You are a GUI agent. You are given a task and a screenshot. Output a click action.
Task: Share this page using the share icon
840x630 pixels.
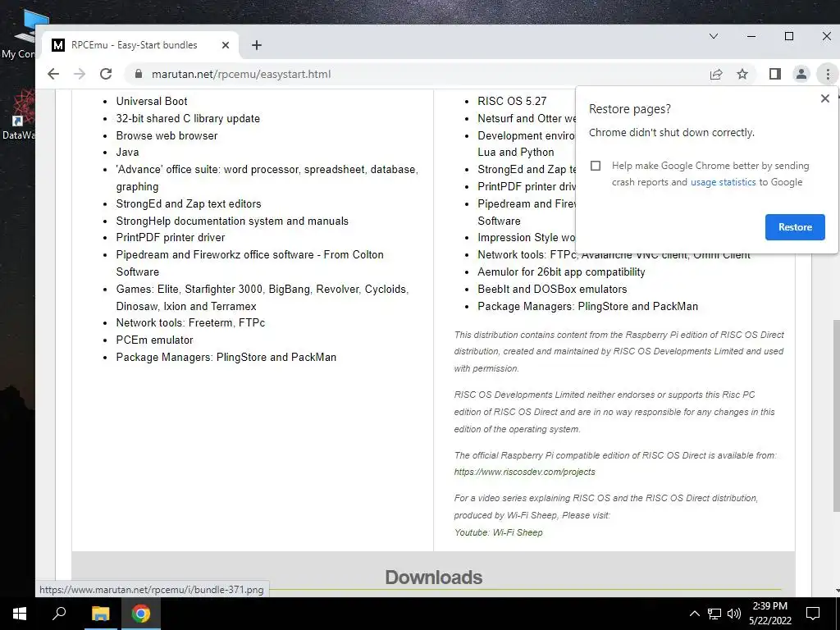pos(716,74)
